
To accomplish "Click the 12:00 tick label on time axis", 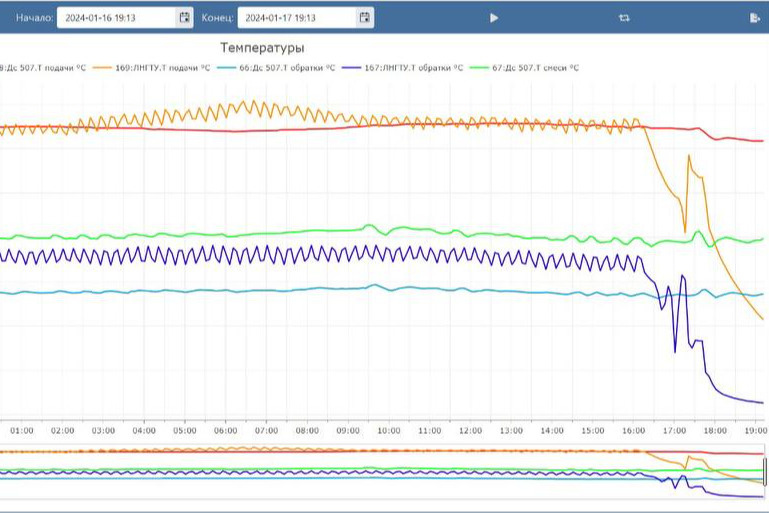I will 471,431.
